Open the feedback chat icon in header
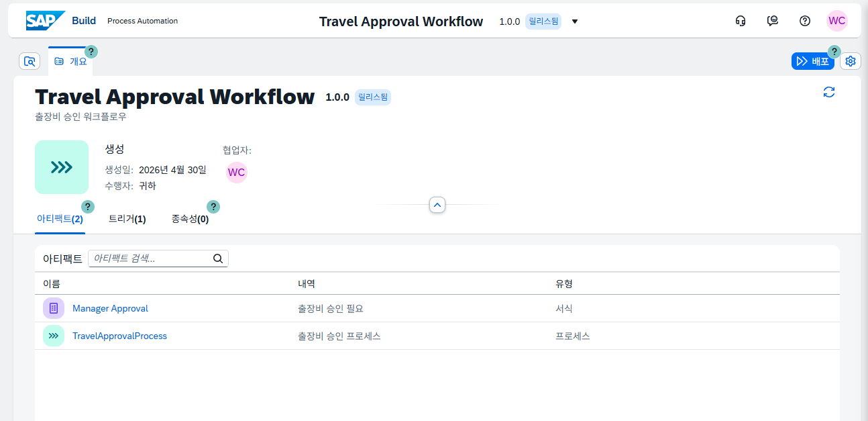The image size is (868, 421). 773,21
